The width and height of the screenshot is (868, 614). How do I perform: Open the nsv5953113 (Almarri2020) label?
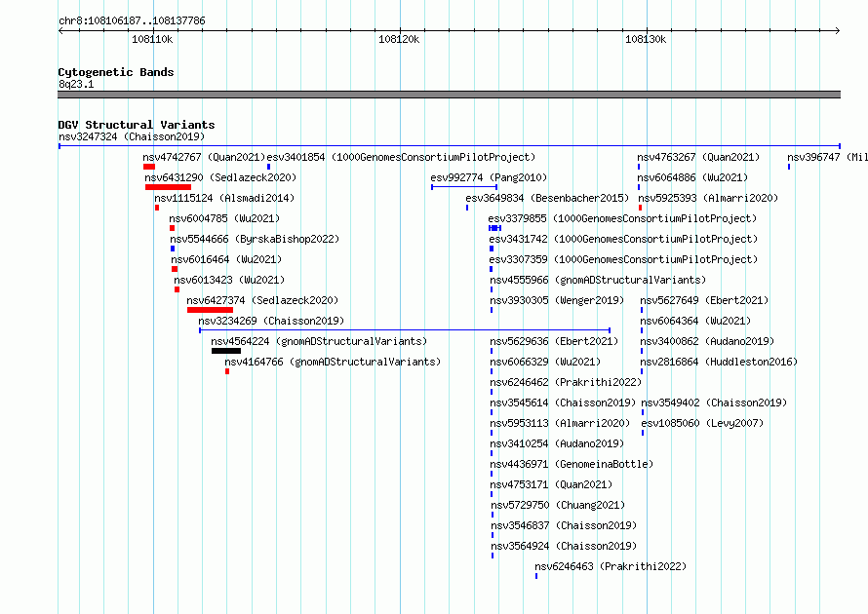tap(560, 423)
